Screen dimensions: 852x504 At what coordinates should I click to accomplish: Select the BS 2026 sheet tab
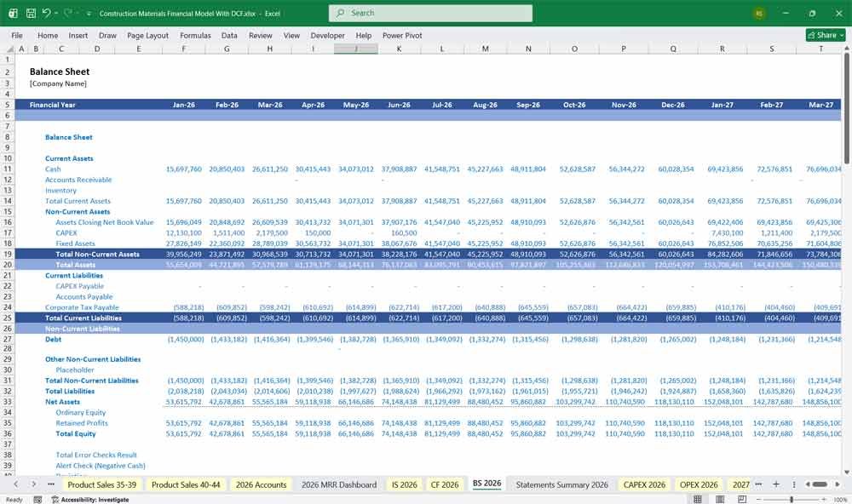pos(486,484)
